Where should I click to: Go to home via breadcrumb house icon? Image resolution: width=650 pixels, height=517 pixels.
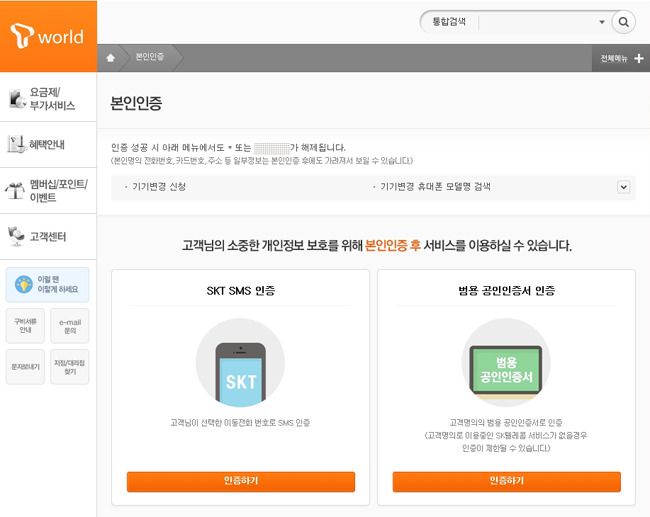click(111, 58)
